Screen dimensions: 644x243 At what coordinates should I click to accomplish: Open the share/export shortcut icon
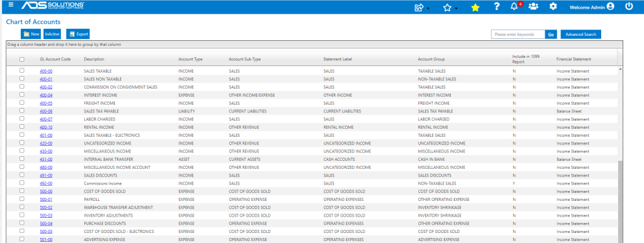[x=419, y=7]
